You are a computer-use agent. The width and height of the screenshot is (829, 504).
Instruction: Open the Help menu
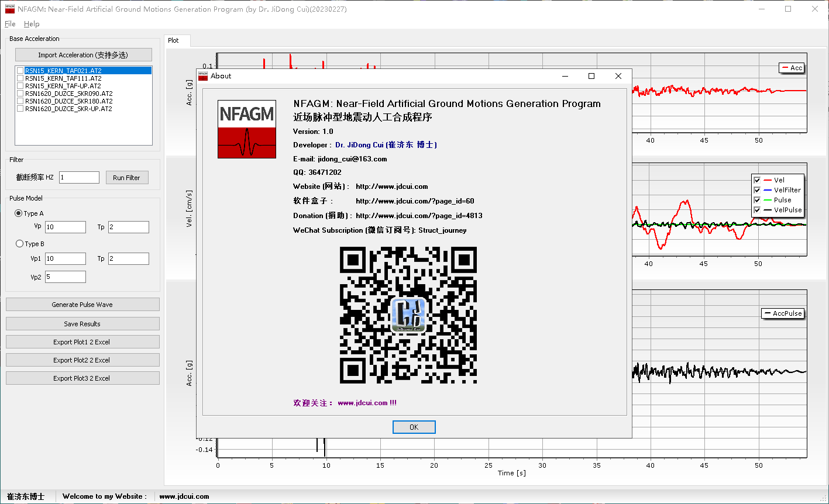[x=32, y=24]
